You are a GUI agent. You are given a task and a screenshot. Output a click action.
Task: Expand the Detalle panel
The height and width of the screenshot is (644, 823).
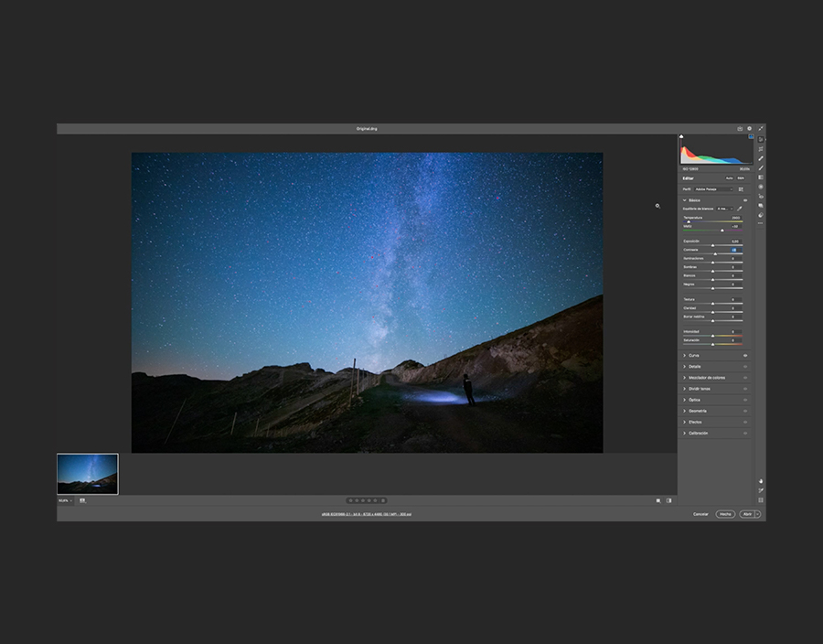pos(684,366)
